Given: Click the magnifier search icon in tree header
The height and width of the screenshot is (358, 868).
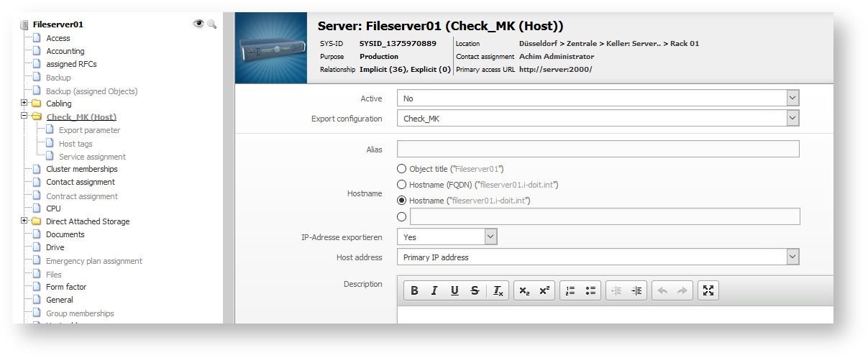Looking at the screenshot, I should [211, 24].
